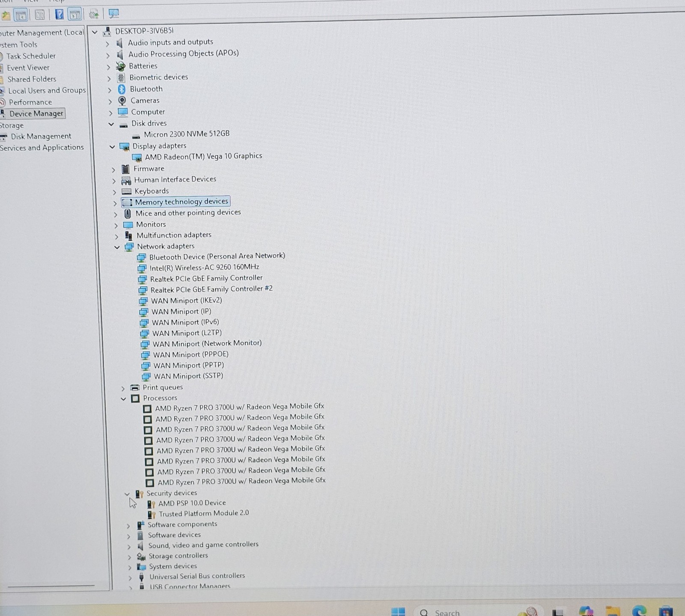The image size is (685, 616).
Task: Click the Up One Level folder toolbar icon
Action: (6, 16)
